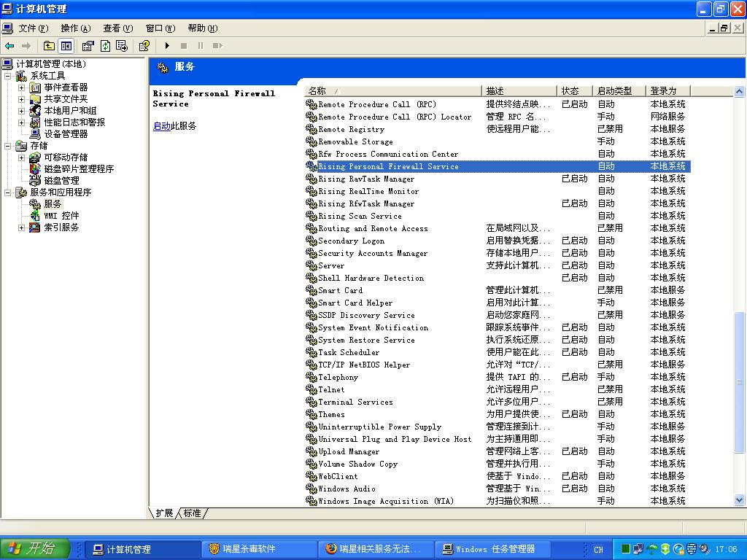Image resolution: width=747 pixels, height=560 pixels.
Task: Click the green umbrella tray icon
Action: 652,549
